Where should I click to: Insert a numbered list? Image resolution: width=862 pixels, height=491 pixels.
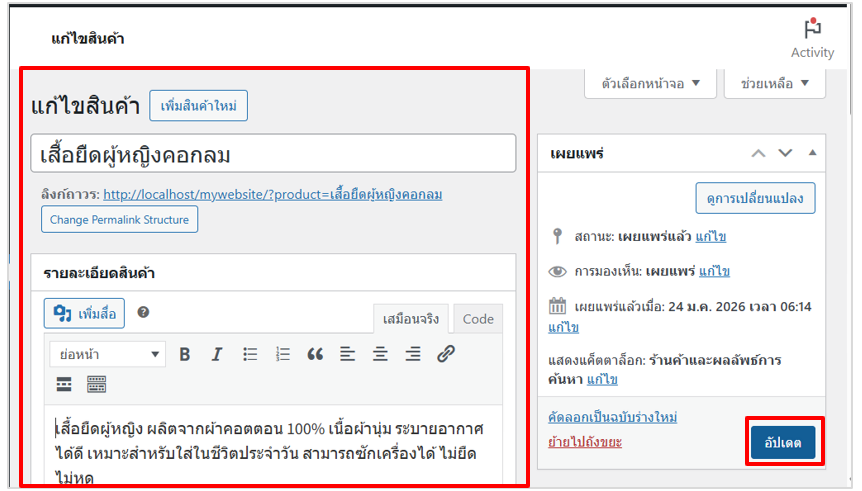283,354
